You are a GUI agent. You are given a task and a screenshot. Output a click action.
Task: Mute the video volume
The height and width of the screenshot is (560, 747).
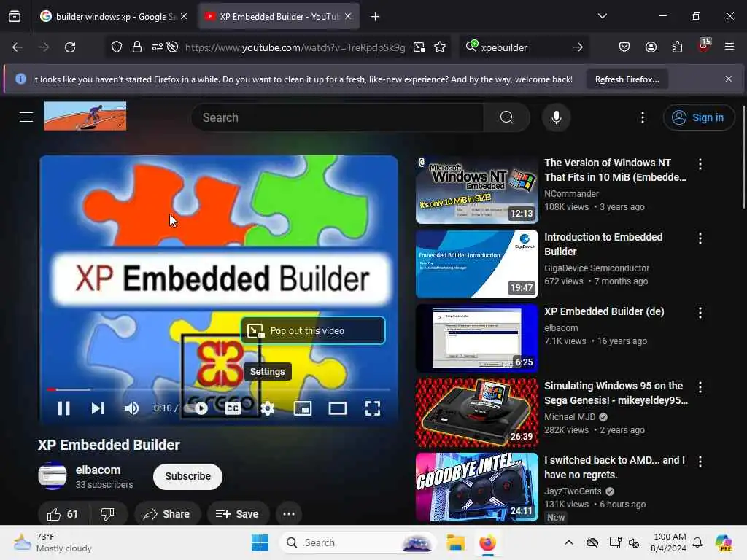132,408
